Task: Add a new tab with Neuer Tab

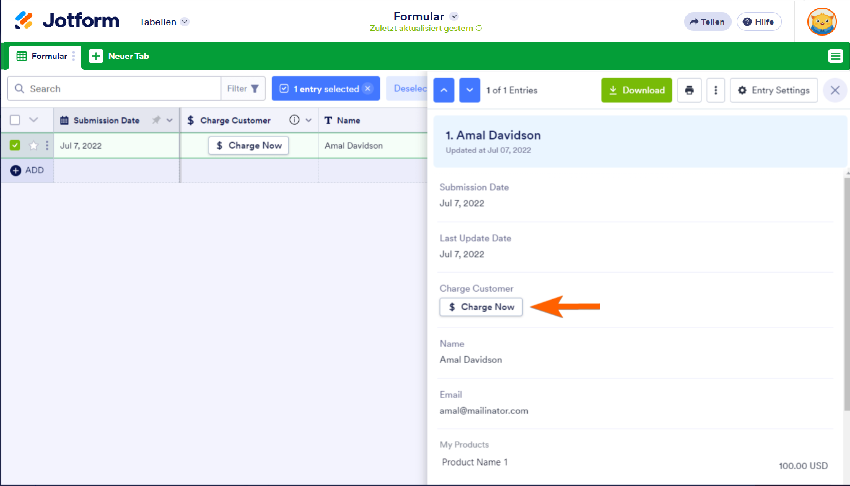Action: tap(120, 56)
